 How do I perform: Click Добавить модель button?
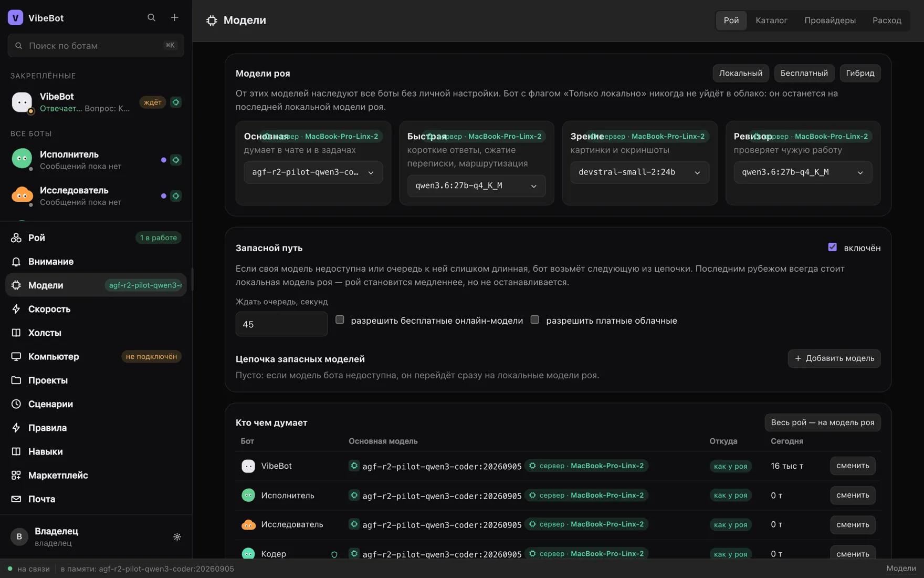(x=834, y=358)
